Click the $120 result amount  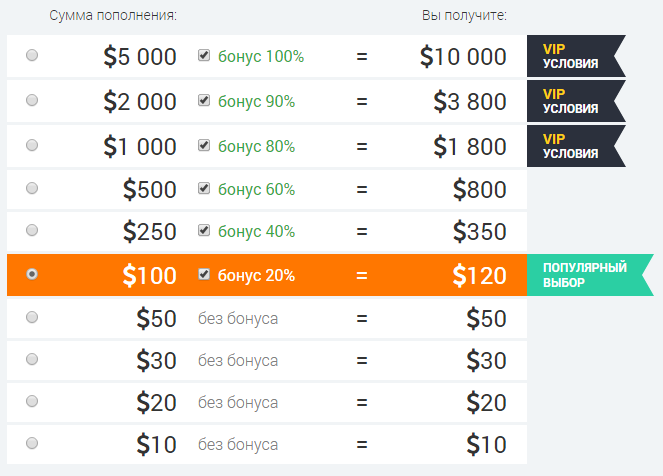click(479, 276)
